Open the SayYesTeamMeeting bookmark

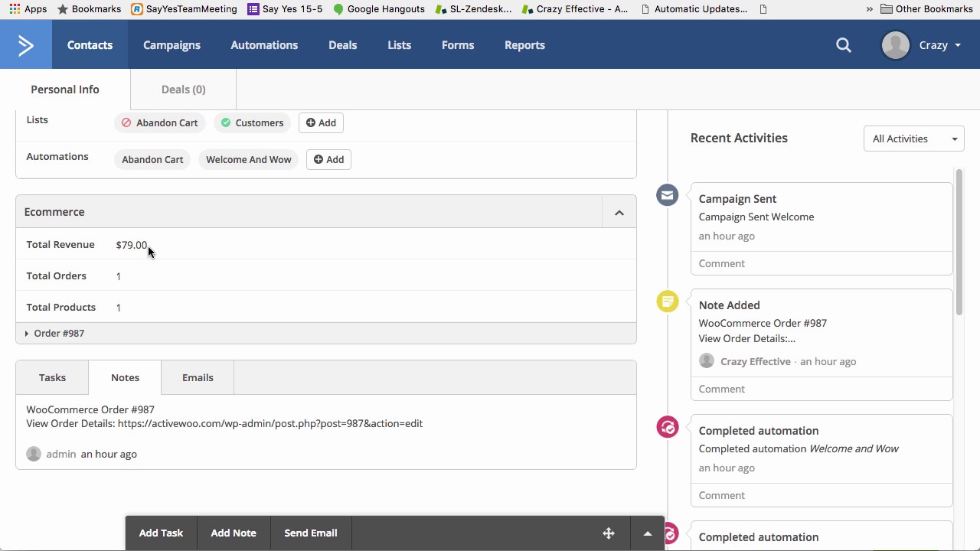pos(184,9)
